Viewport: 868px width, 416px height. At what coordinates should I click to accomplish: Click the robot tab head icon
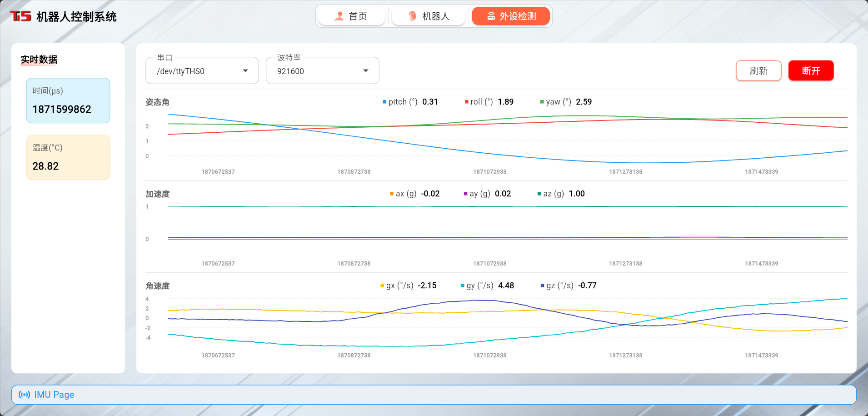tap(412, 16)
